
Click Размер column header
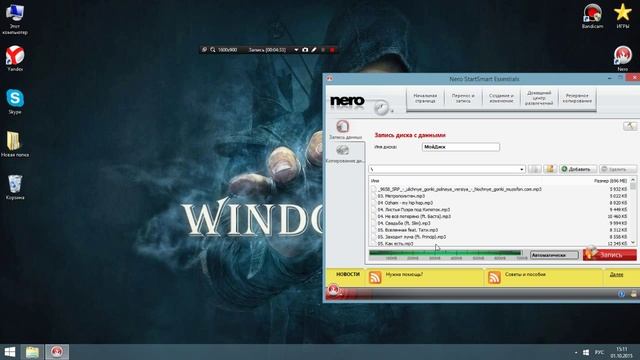[610, 180]
